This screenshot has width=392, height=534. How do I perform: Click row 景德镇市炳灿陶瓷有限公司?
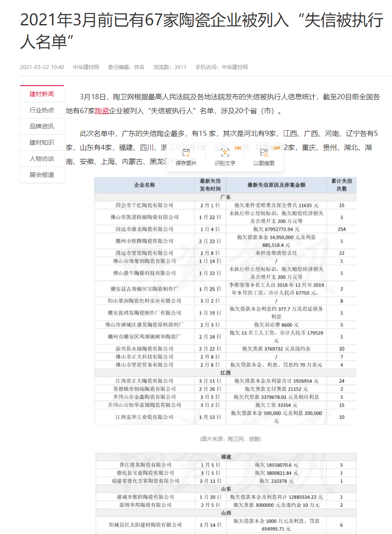pos(225,389)
